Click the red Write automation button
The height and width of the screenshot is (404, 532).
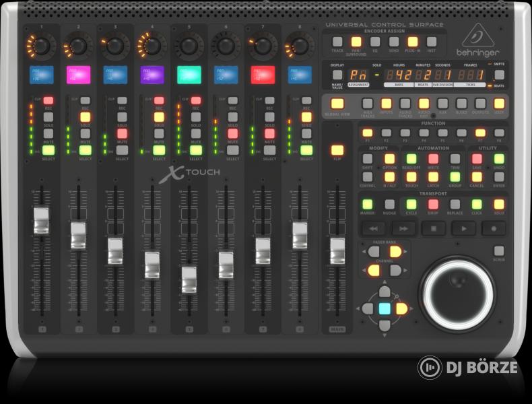point(433,159)
